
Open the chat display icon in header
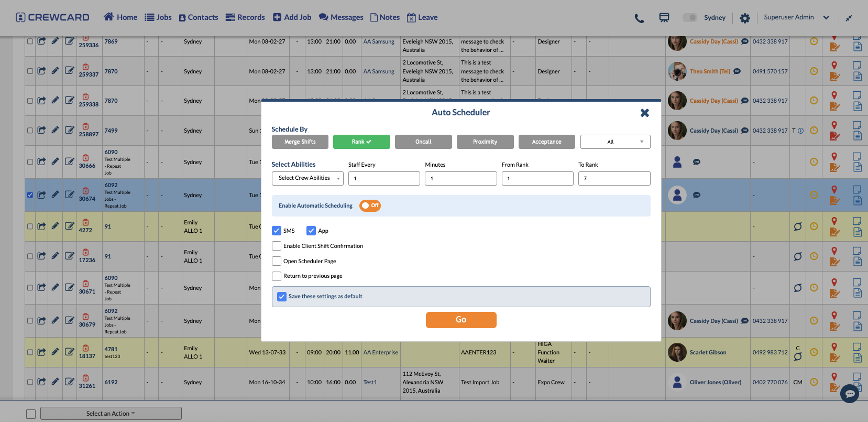pyautogui.click(x=664, y=18)
